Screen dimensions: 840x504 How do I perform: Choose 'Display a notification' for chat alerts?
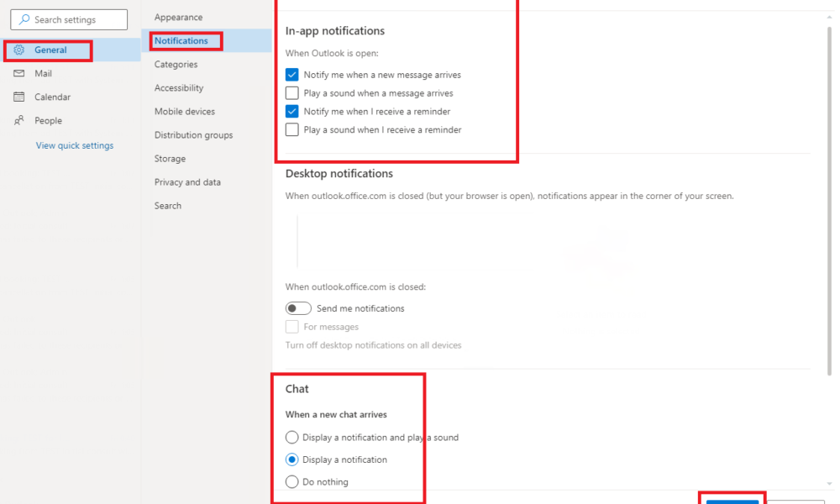click(291, 459)
